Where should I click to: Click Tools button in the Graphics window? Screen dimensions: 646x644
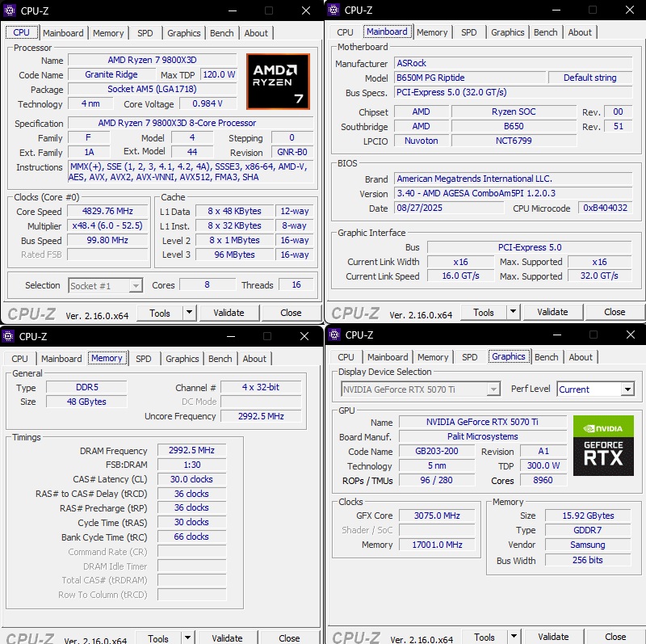(x=484, y=637)
